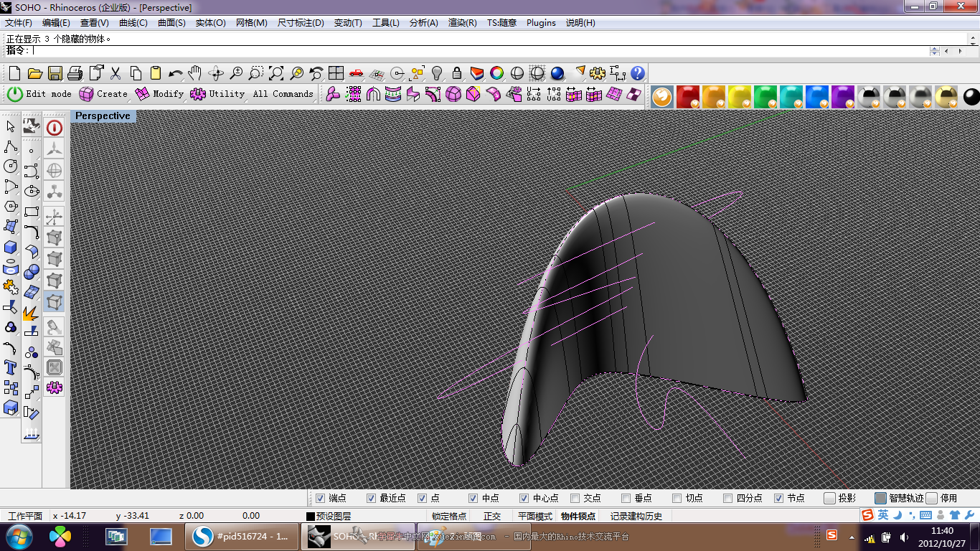The width and height of the screenshot is (980, 551).
Task: Open the 渲染(R) menu
Action: [x=463, y=23]
